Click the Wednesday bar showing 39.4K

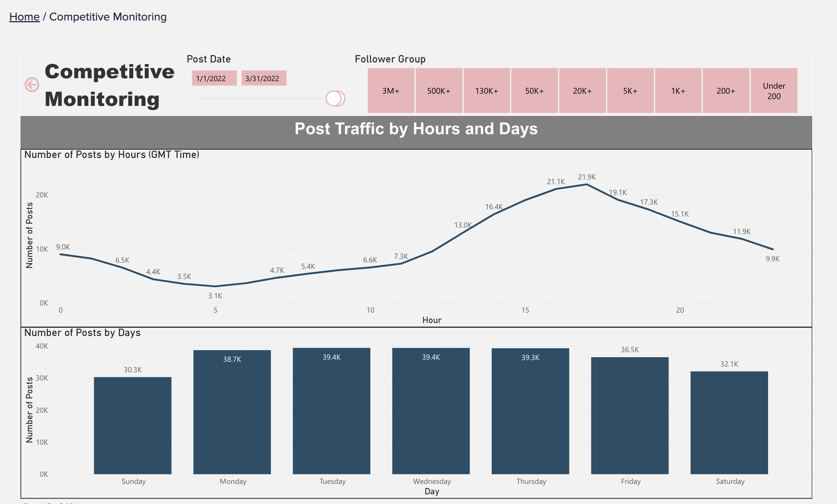coord(431,411)
